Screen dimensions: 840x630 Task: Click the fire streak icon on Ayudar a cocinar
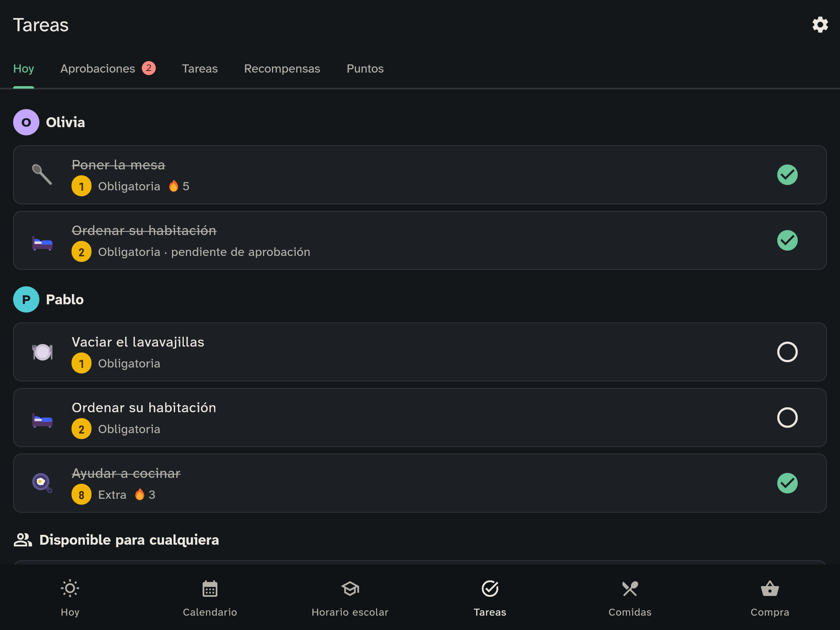pos(140,495)
